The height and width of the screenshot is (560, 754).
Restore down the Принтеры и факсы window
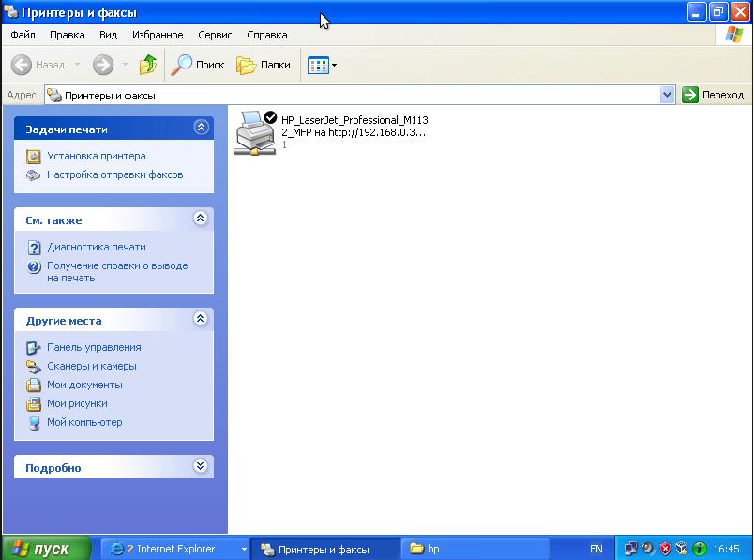point(718,12)
